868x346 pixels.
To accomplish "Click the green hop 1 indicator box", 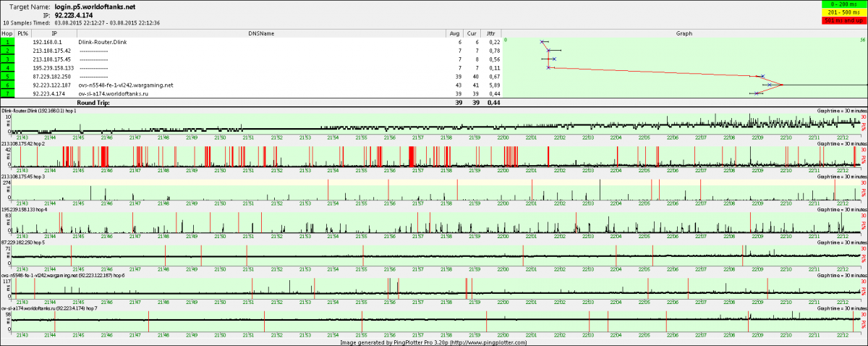I will pos(7,43).
